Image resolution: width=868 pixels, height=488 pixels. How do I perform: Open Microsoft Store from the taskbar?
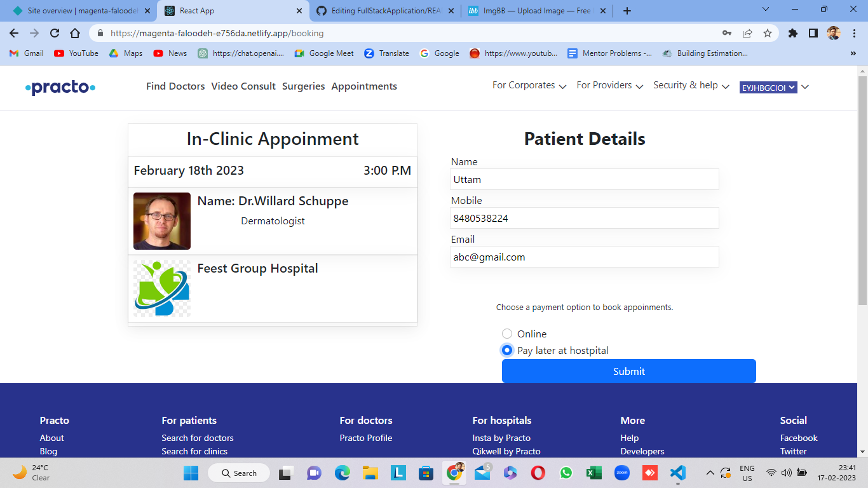pyautogui.click(x=426, y=473)
